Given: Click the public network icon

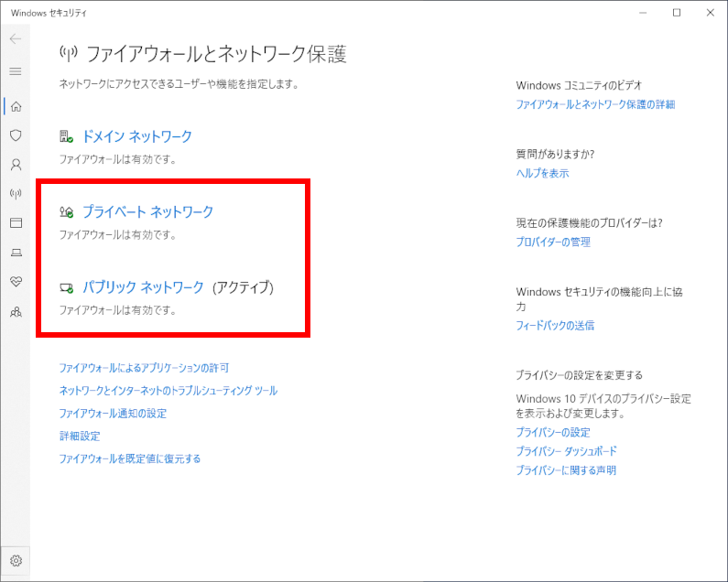Looking at the screenshot, I should click(67, 288).
